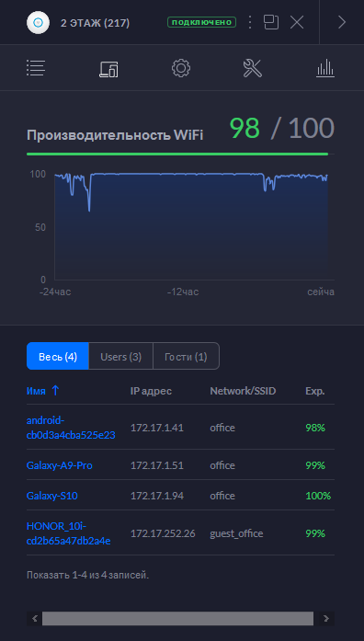
Task: Open the Galaxy-A9-Pro client link
Action: coord(59,465)
